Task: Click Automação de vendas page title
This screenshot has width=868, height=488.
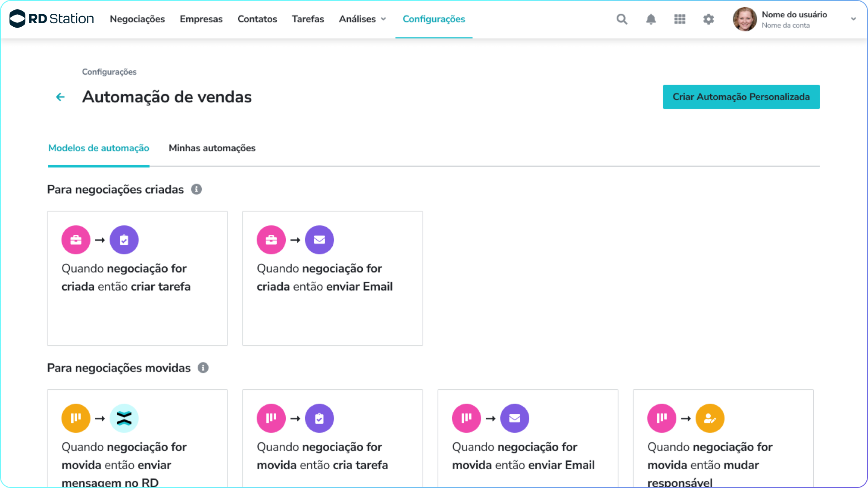Action: [167, 97]
